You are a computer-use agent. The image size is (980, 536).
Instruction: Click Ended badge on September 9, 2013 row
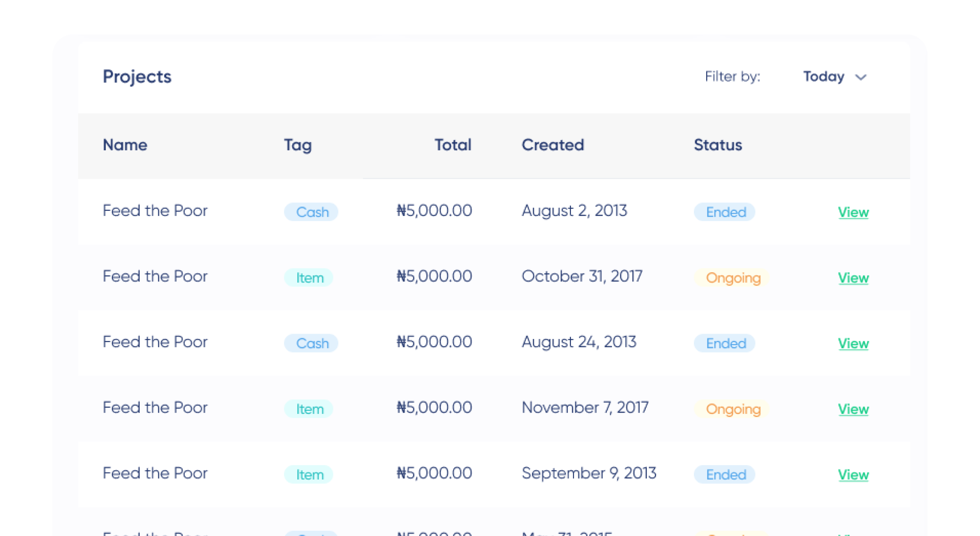tap(724, 475)
